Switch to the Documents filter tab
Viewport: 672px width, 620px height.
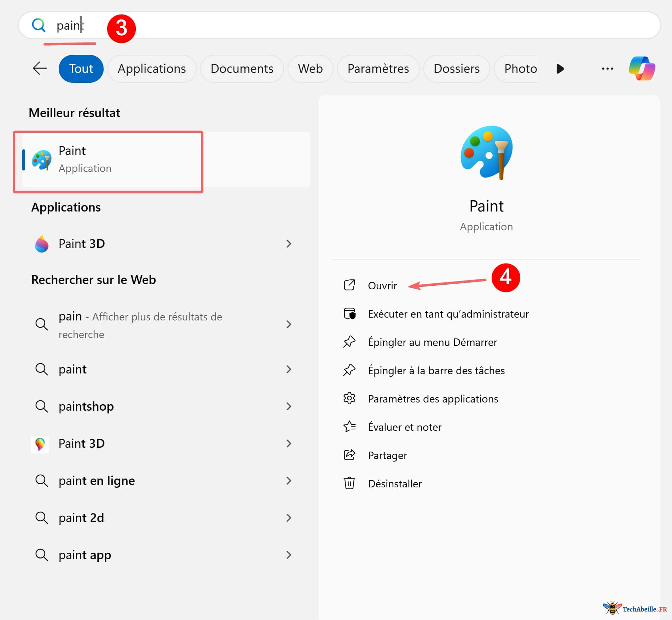tap(242, 69)
